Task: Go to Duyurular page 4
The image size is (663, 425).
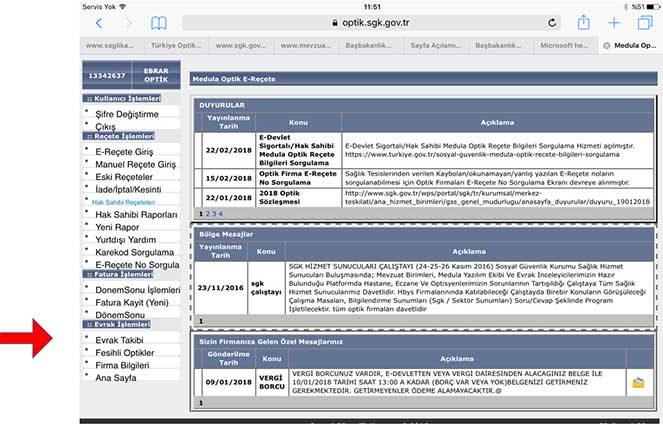Action: tap(220, 214)
